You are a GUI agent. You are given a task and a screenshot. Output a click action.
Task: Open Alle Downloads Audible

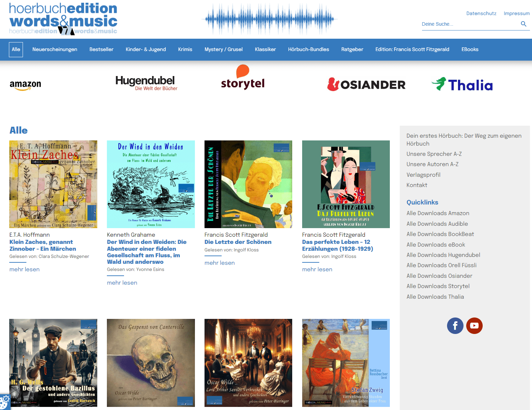click(x=437, y=224)
